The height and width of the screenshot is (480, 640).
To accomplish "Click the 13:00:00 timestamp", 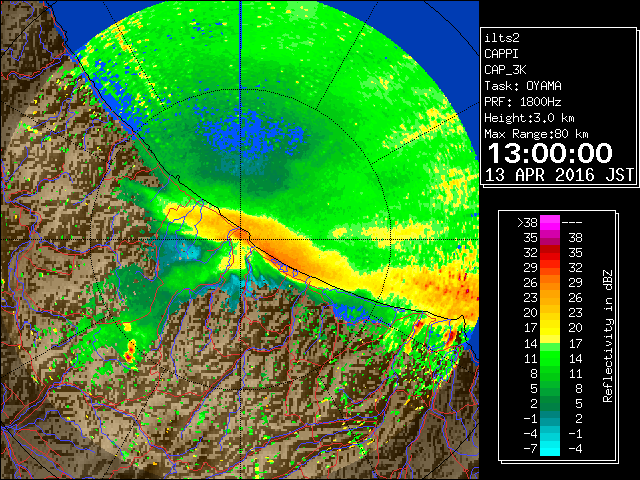I will coord(550,153).
